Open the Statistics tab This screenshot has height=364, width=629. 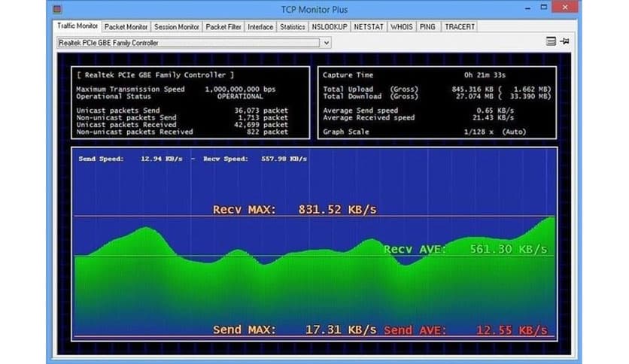[293, 27]
